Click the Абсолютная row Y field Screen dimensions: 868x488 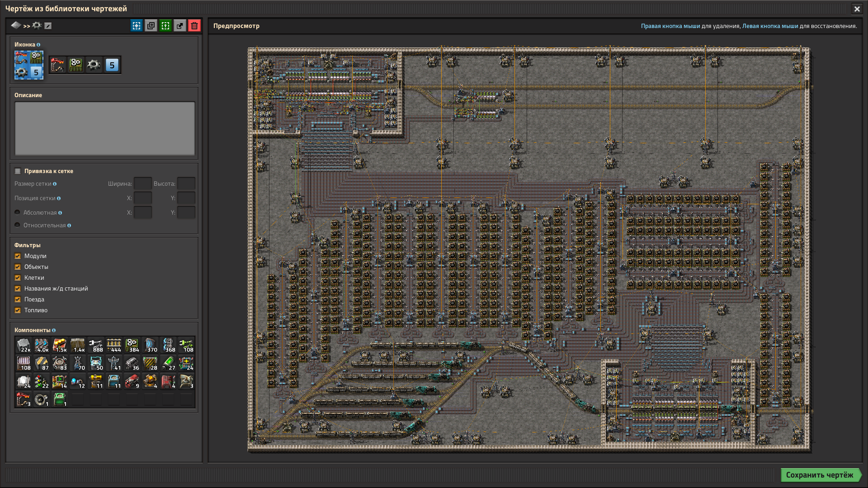pyautogui.click(x=186, y=212)
